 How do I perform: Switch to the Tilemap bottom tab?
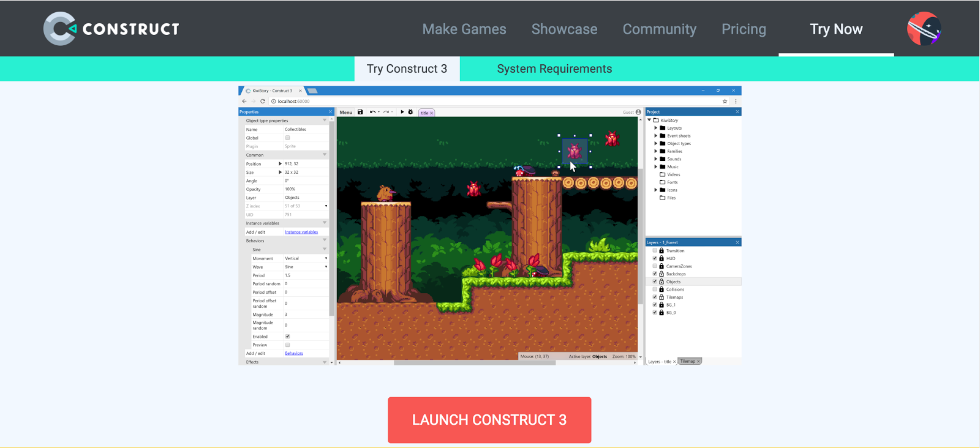pos(690,361)
